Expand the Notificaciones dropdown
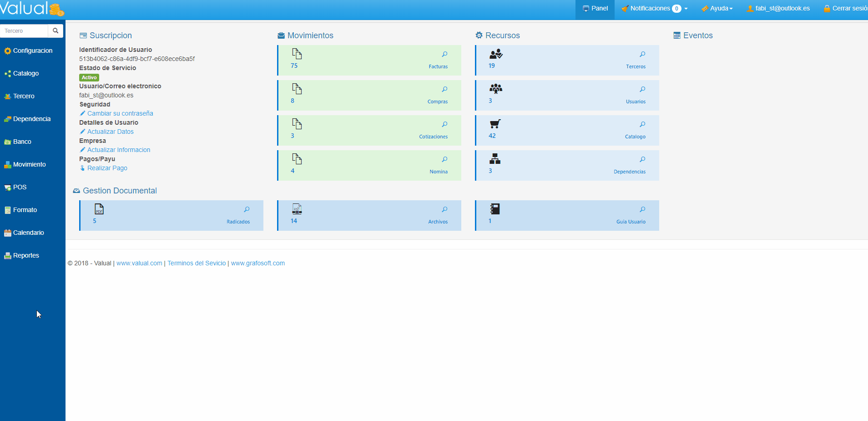 coord(654,9)
